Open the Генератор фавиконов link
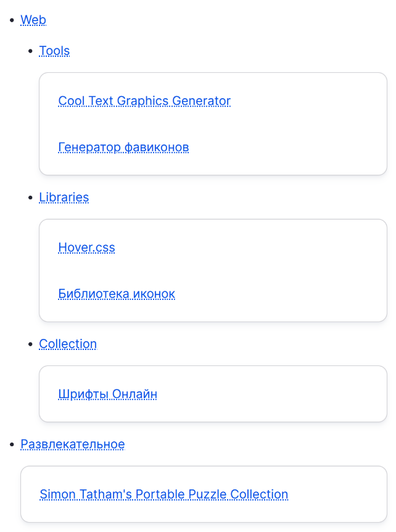Viewport: 396px width, 532px height. (123, 148)
